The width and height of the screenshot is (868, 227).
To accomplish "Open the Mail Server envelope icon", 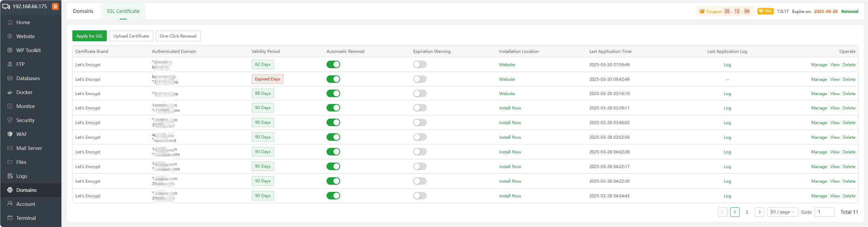I will [x=10, y=148].
